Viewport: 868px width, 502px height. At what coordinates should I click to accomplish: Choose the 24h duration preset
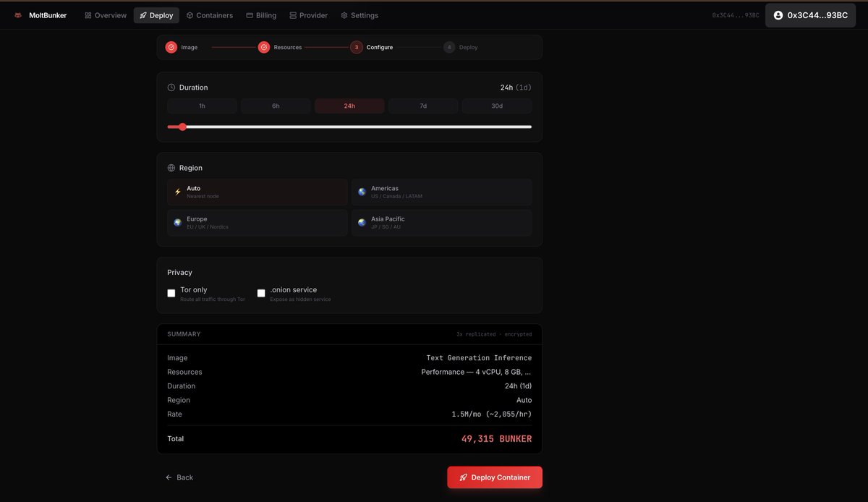tap(349, 106)
